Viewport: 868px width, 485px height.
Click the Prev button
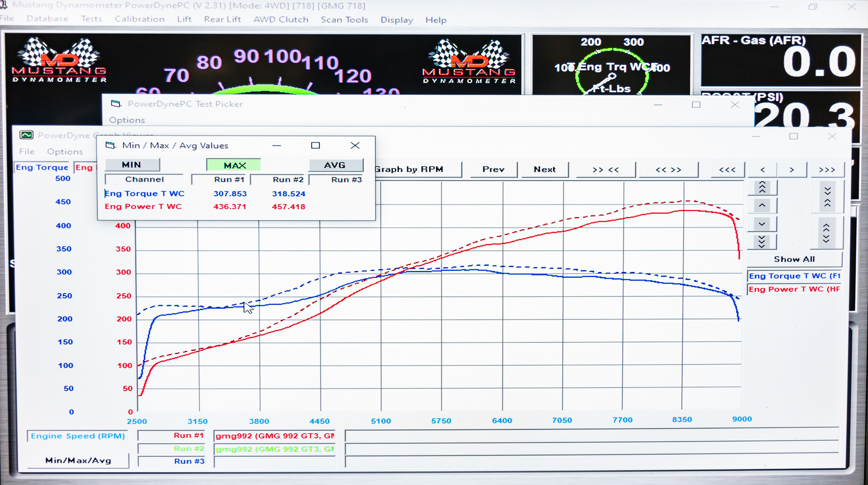tap(493, 169)
